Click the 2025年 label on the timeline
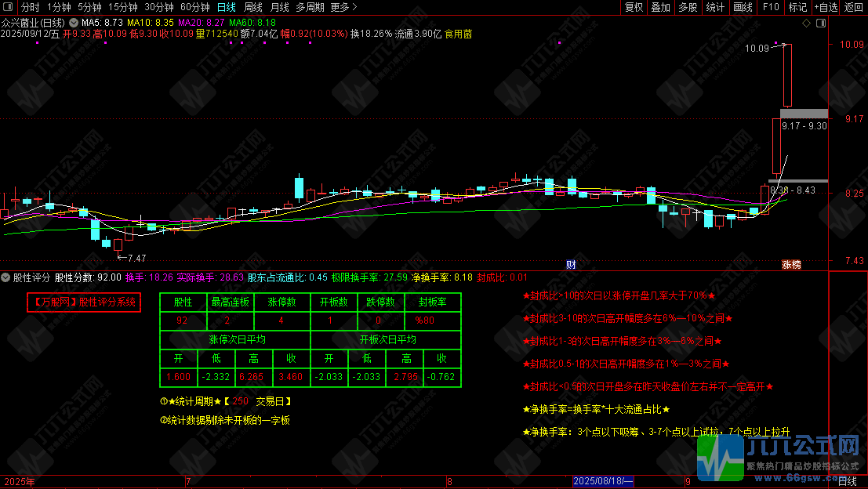 (x=19, y=482)
